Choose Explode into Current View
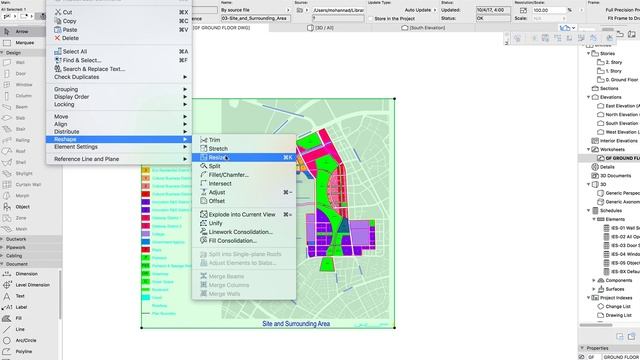The image size is (640, 360). 244,214
